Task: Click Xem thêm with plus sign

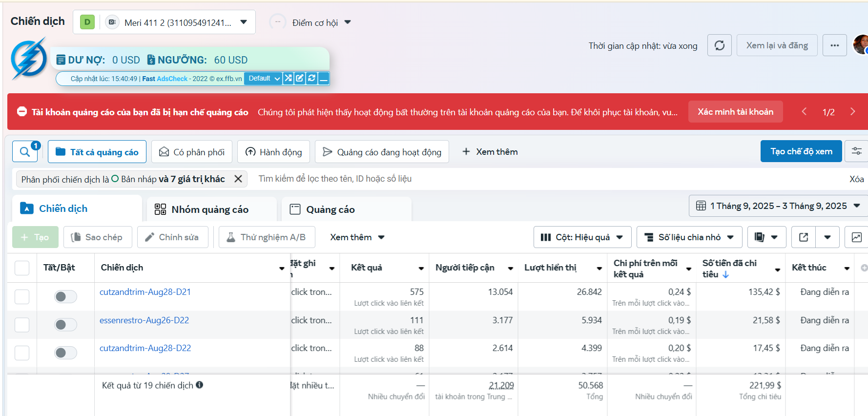Action: click(x=490, y=152)
